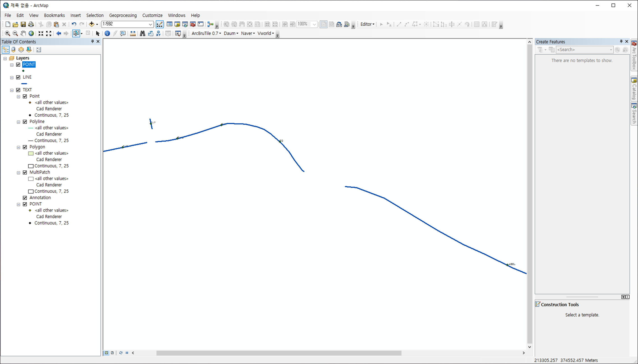Open Go To XY tool
Image resolution: width=638 pixels, height=364 pixels.
click(158, 34)
